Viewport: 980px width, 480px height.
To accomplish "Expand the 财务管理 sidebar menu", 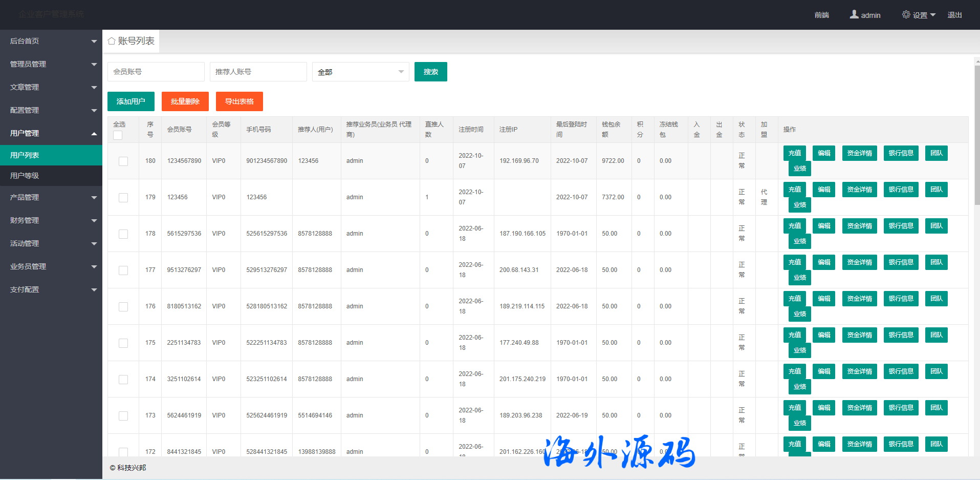I will (x=51, y=220).
